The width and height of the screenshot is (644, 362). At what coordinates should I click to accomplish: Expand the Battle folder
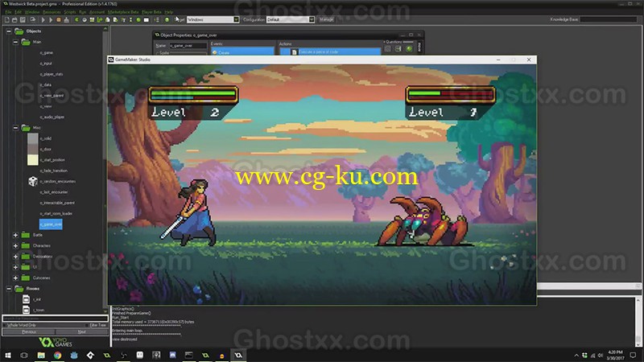(x=15, y=235)
